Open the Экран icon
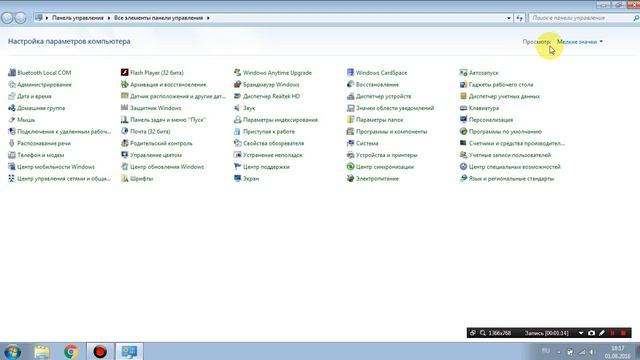This screenshot has width=640, height=360. 238,178
